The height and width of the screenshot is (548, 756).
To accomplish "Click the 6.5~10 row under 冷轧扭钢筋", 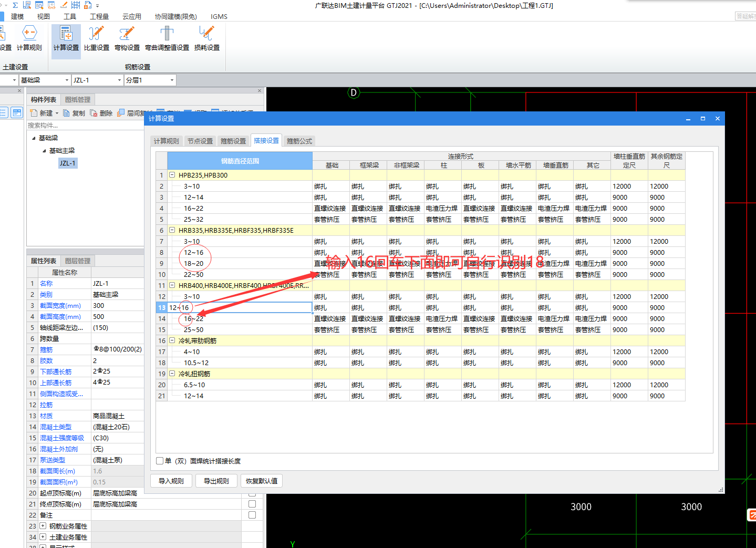I will tap(194, 385).
